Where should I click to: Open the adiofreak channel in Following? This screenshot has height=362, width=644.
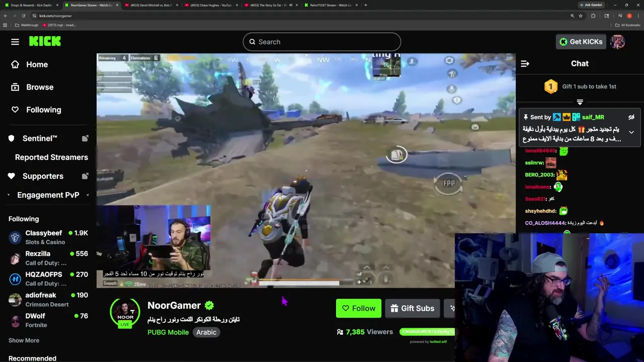coord(48,299)
